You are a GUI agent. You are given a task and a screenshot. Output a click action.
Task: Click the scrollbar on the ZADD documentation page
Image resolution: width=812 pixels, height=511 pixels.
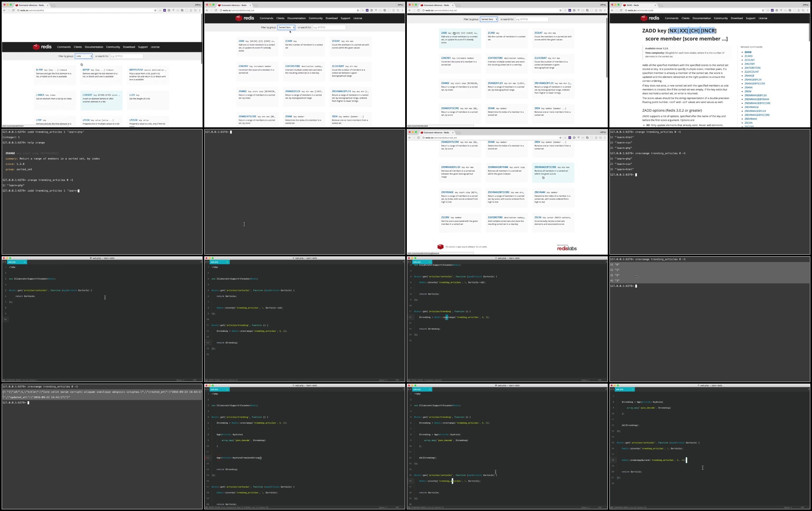[x=809, y=32]
